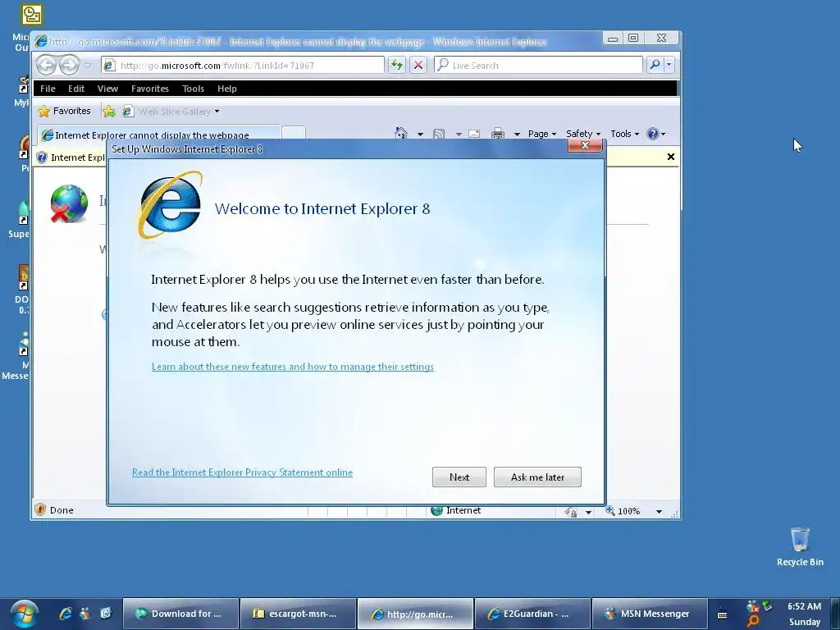Switch to 'Download for ...' taskbar window
Image resolution: width=840 pixels, height=630 pixels.
point(180,614)
